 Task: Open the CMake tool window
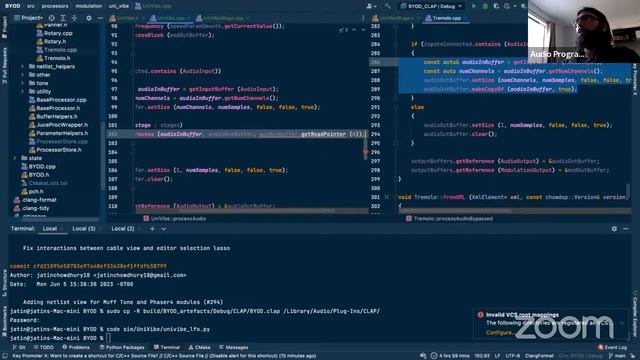200,347
